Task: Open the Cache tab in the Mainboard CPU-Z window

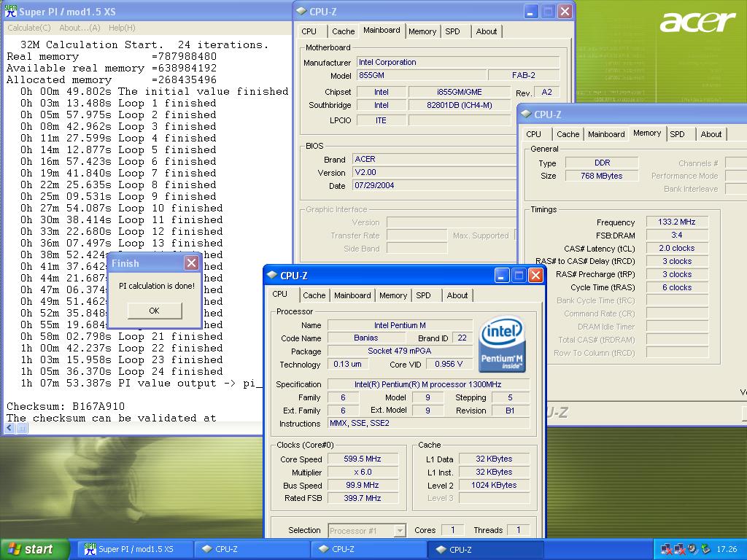Action: (x=343, y=31)
